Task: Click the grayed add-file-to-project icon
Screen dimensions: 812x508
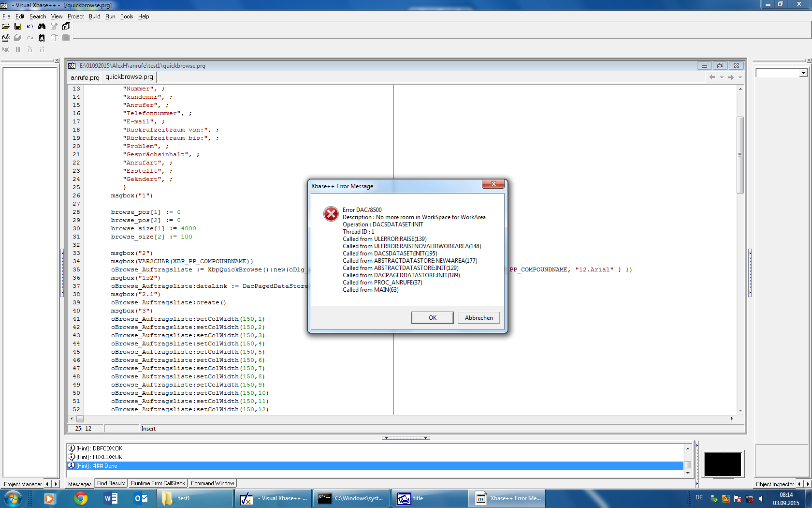Action: [x=54, y=26]
